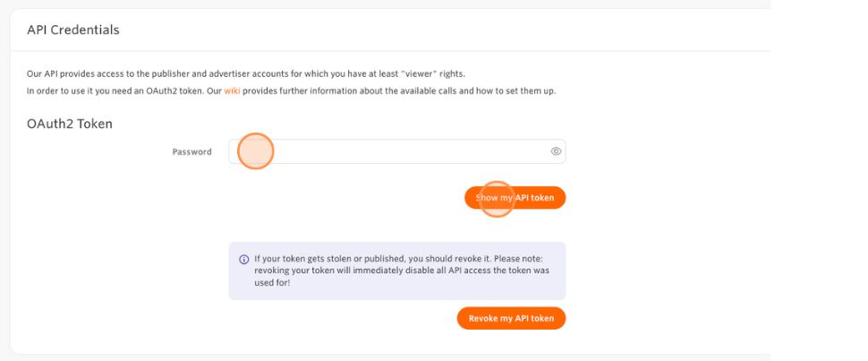Click the "Password" field label
Viewport: 868px width, 361px height.
(191, 152)
